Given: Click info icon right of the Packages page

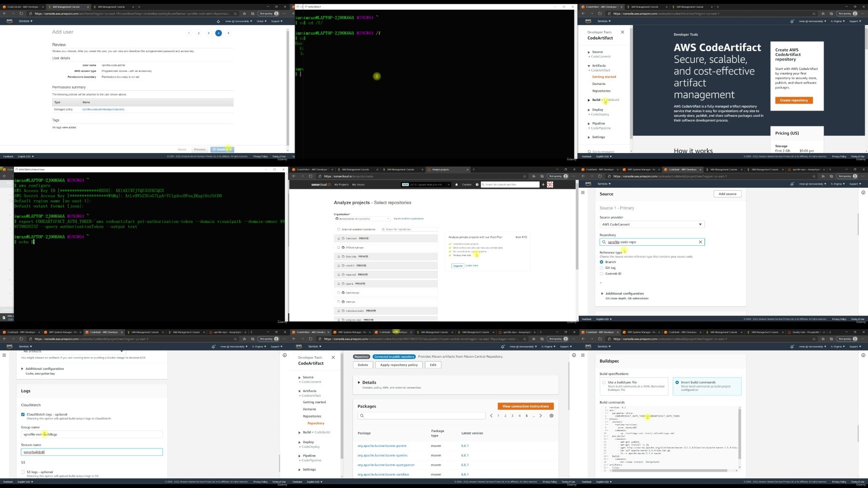Looking at the screenshot, I should pyautogui.click(x=574, y=355).
